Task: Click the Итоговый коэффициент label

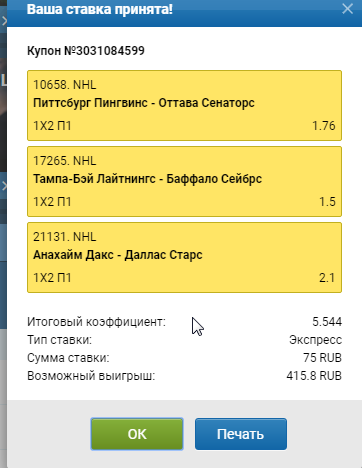Action: click(96, 322)
